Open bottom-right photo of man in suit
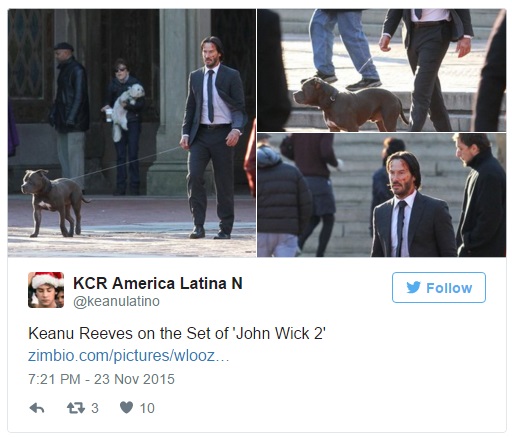This screenshot has width=512, height=437. tap(382, 195)
